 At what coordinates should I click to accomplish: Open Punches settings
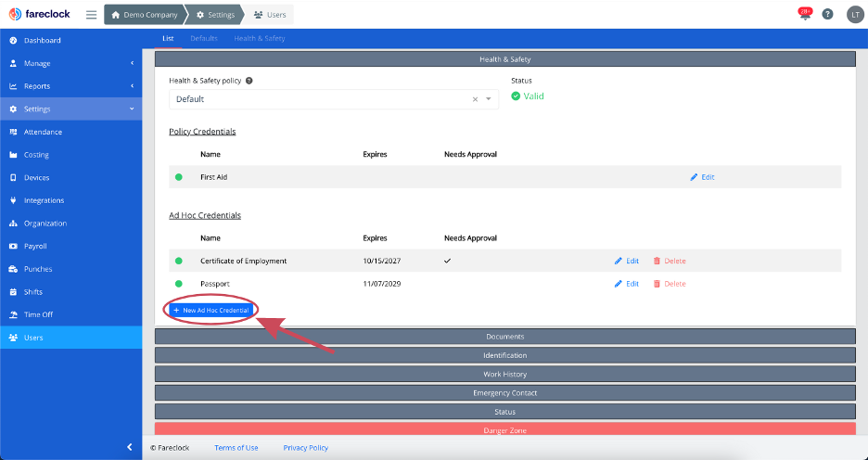pyautogui.click(x=70, y=269)
